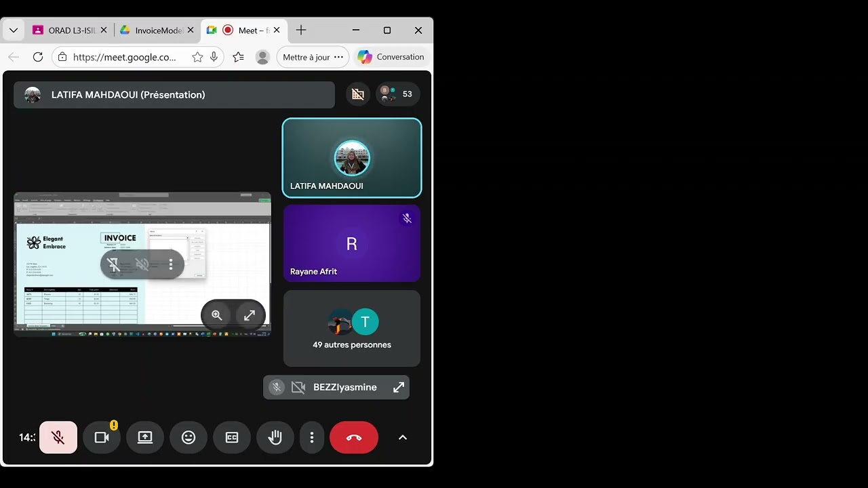This screenshot has height=488, width=868.
Task: Toggle closed captions
Action: 232,438
